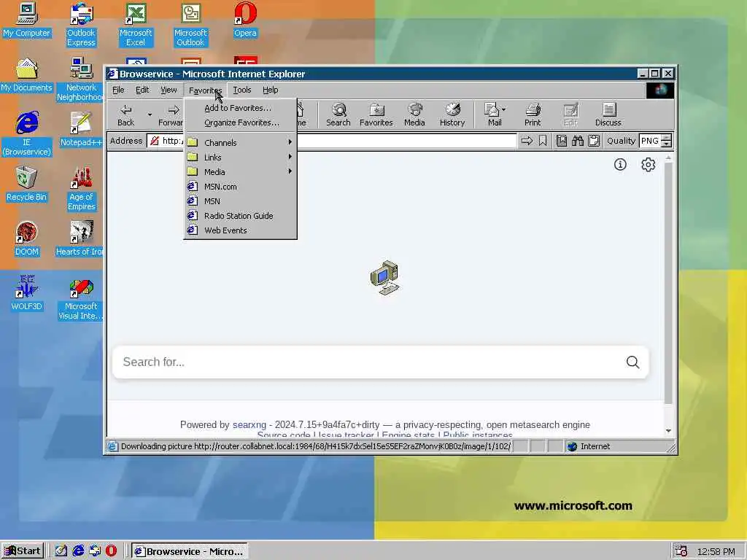Open the File menu
747x560 pixels.
118,90
